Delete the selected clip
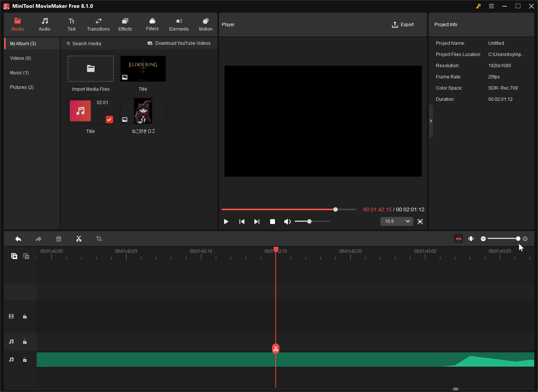The image size is (538, 392). pos(59,239)
